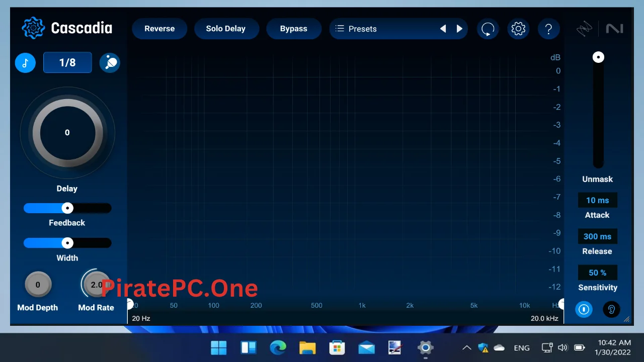Viewport: 644px width, 362px height.
Task: Click the 20 Hz low cutoff label
Action: coord(141,318)
